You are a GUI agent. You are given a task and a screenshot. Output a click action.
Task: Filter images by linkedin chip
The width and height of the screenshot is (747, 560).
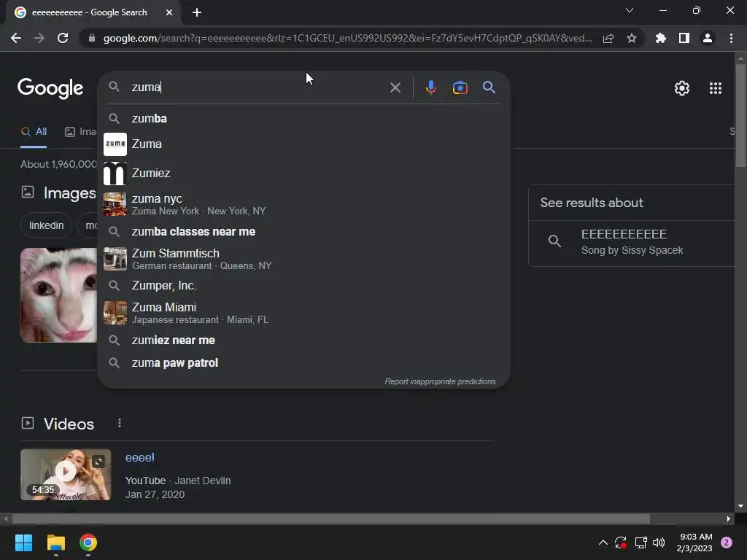click(x=46, y=225)
